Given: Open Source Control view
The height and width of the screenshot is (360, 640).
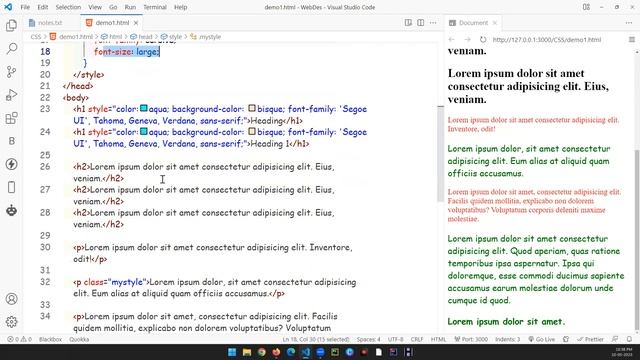Looking at the screenshot, I should click(x=11, y=72).
